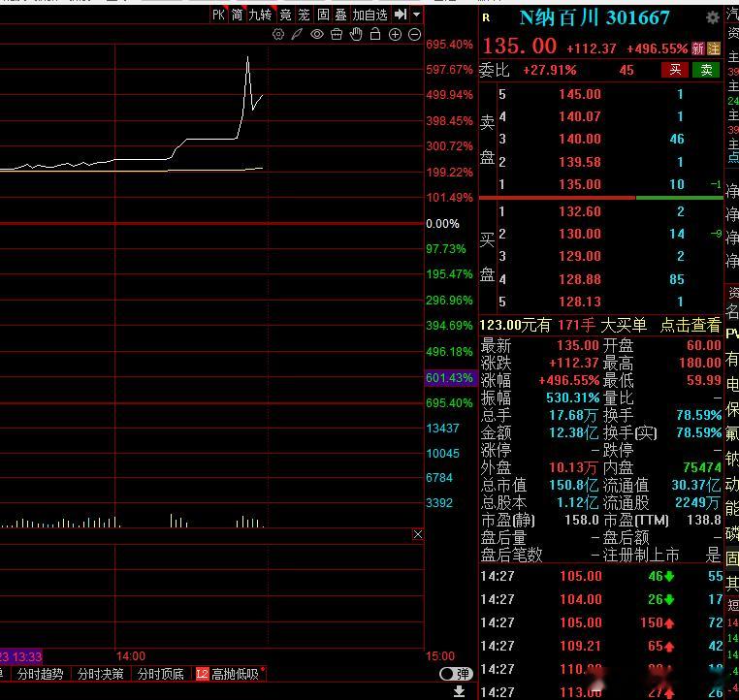Click the red 买 buy button
Image resolution: width=739 pixels, height=700 pixels.
pyautogui.click(x=675, y=70)
